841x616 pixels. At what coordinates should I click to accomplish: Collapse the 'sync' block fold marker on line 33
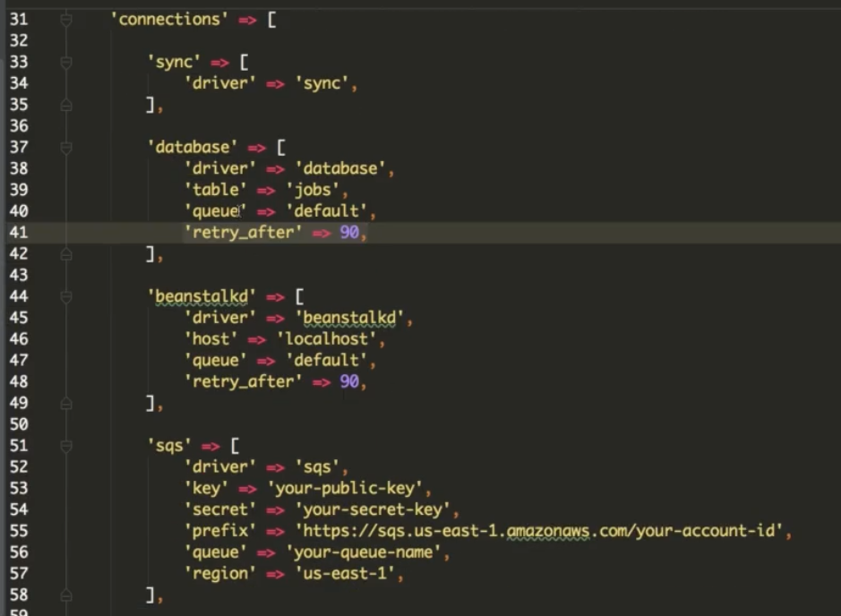click(66, 63)
